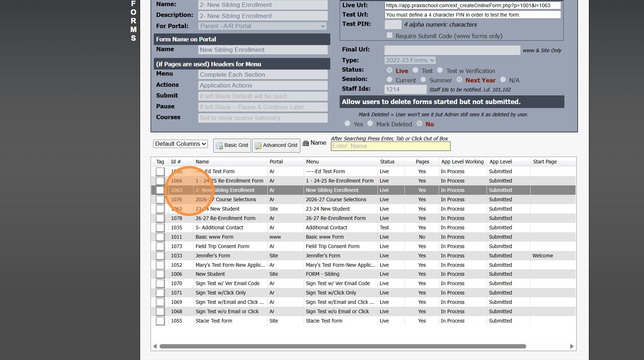Screen dimensions: 644x360
Task: Click the yellow Enter Name search field
Action: pos(390,146)
